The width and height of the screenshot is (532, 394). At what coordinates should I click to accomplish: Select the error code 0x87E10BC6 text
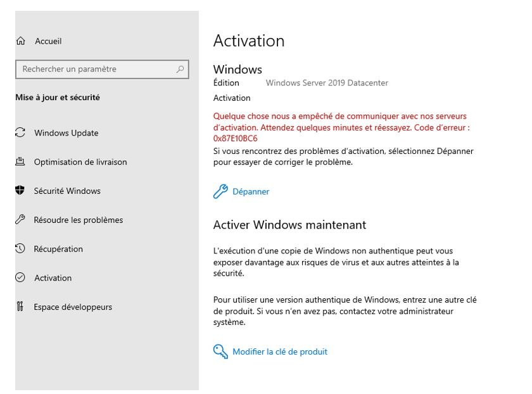tap(235, 139)
